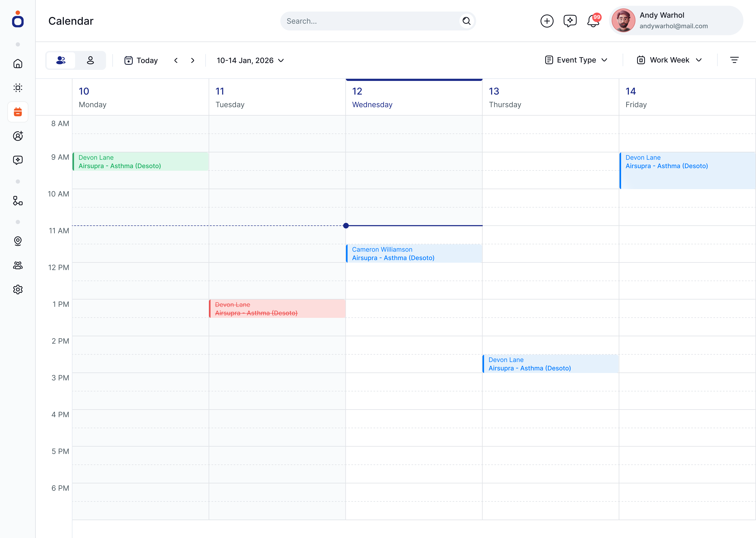Switch to the single-person view toggle
The width and height of the screenshot is (756, 538).
[90, 60]
